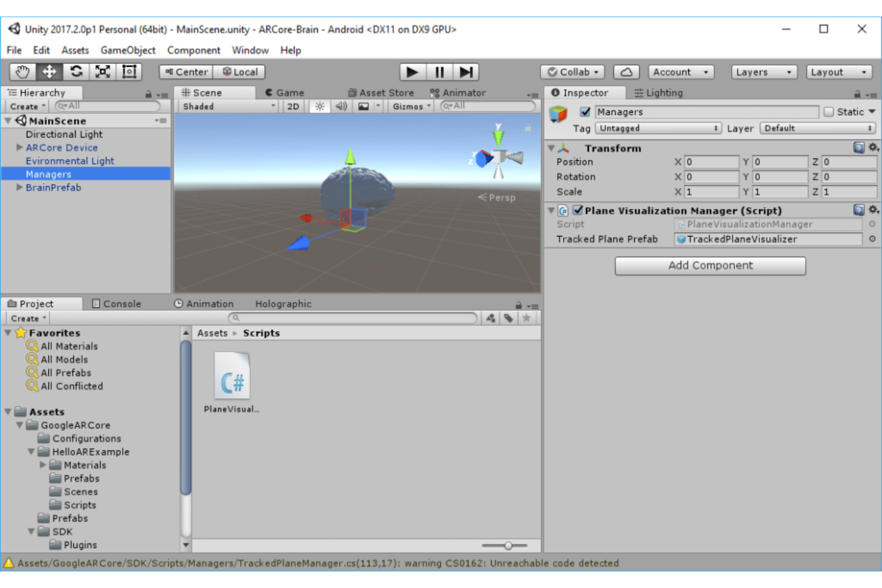Toggle the Static checkbox for Managers

click(x=828, y=111)
